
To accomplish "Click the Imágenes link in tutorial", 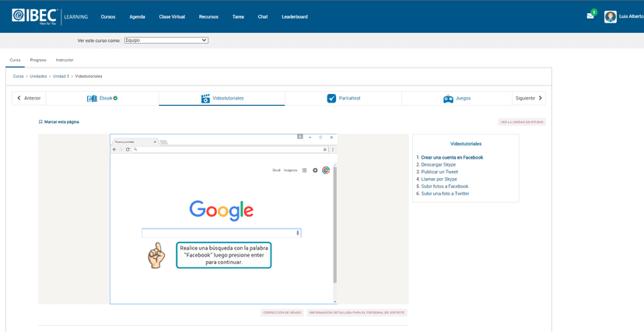I will 290,170.
